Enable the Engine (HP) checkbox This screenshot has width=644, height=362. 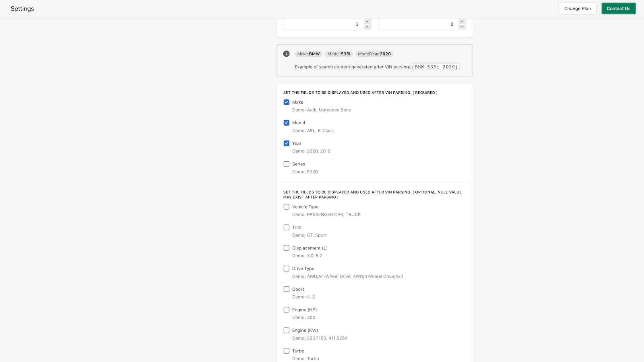pos(287,310)
